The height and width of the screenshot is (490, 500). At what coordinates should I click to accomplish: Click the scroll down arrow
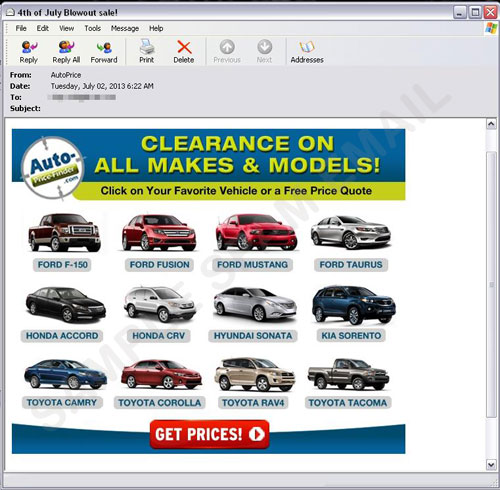[x=491, y=464]
